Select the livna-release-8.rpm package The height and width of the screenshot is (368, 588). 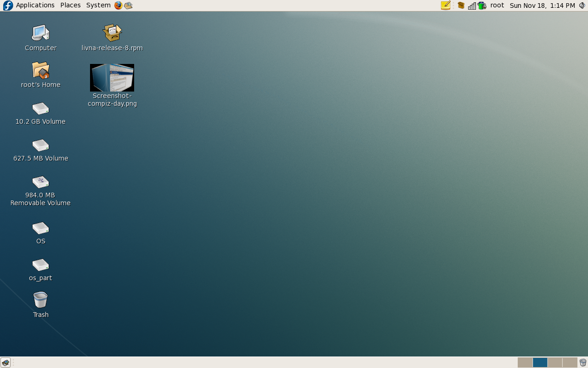(112, 33)
